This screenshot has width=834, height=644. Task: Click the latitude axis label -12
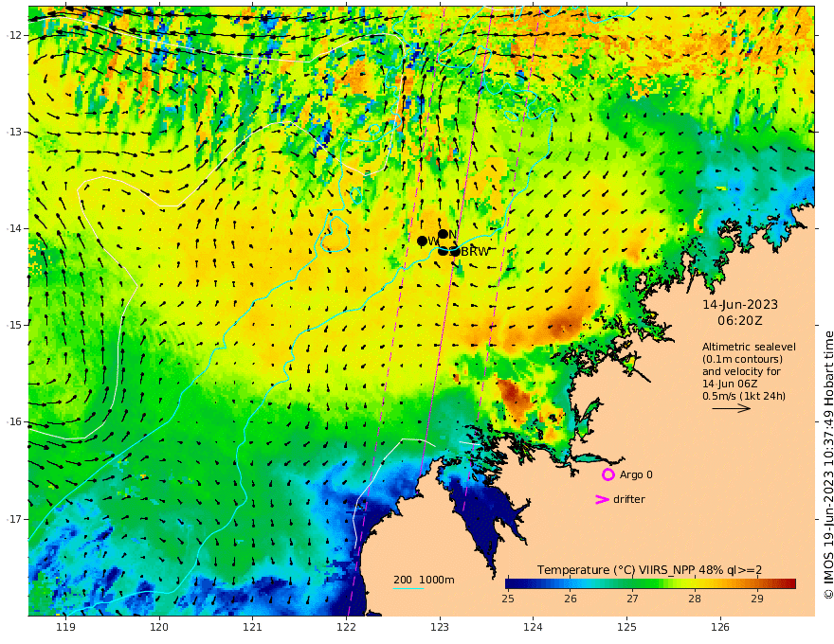point(12,35)
